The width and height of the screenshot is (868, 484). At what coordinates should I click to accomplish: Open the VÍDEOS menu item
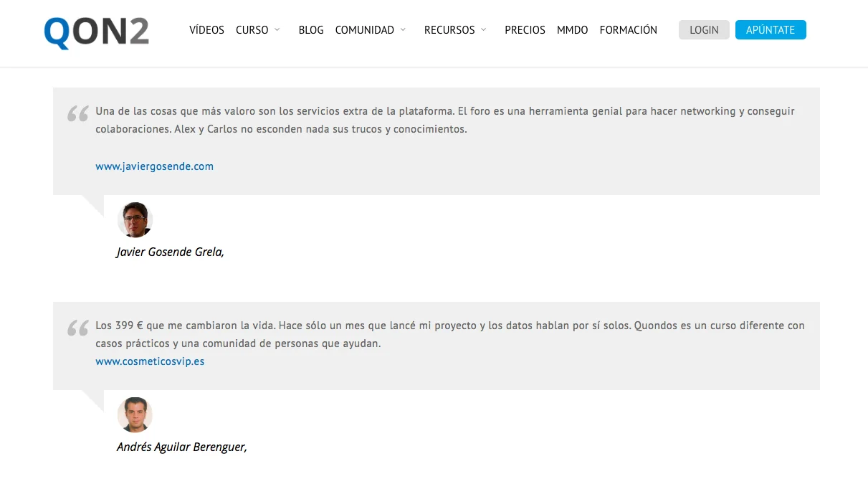pyautogui.click(x=206, y=30)
